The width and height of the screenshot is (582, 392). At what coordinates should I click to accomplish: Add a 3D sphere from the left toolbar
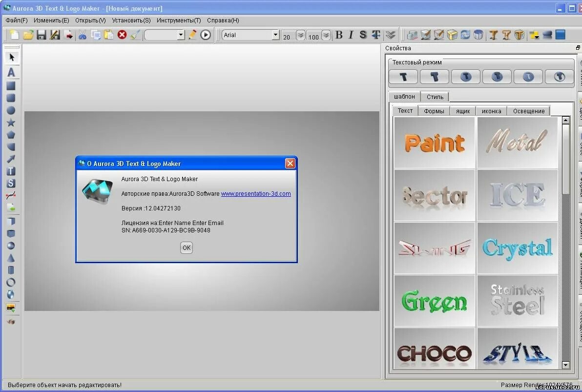(11, 246)
